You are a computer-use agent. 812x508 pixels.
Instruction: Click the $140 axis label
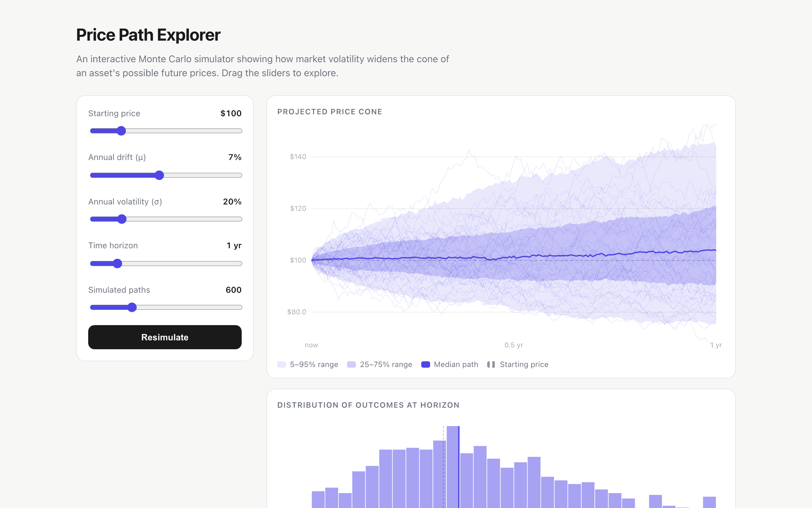[x=298, y=157]
